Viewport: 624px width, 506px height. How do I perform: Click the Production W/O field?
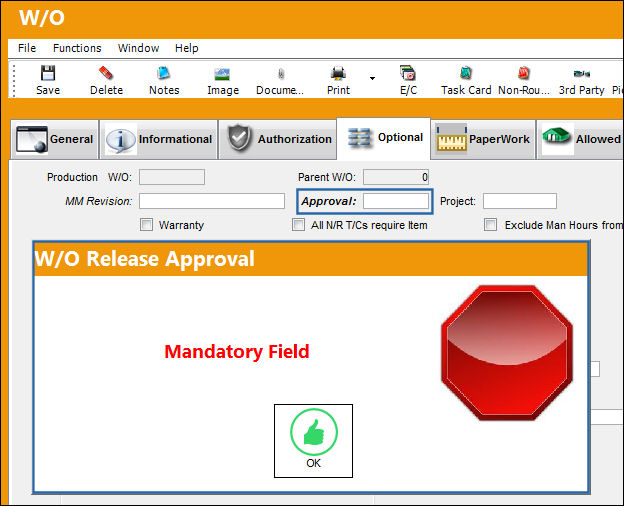click(172, 177)
